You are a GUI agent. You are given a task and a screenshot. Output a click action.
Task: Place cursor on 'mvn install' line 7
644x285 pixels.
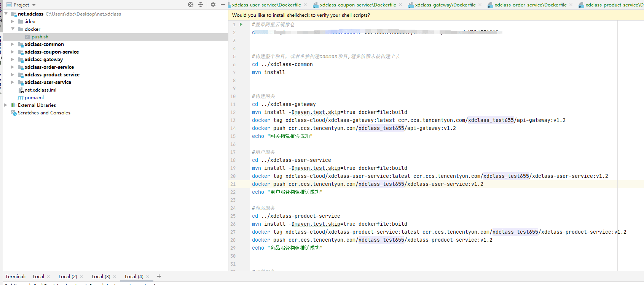click(x=269, y=73)
